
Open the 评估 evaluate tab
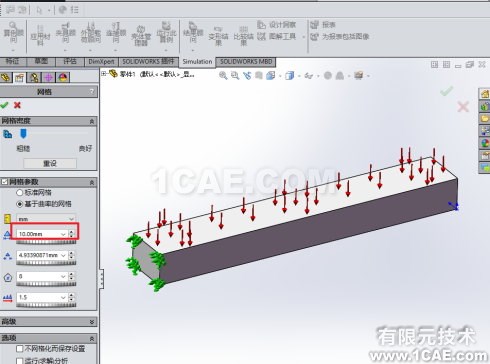(x=70, y=62)
